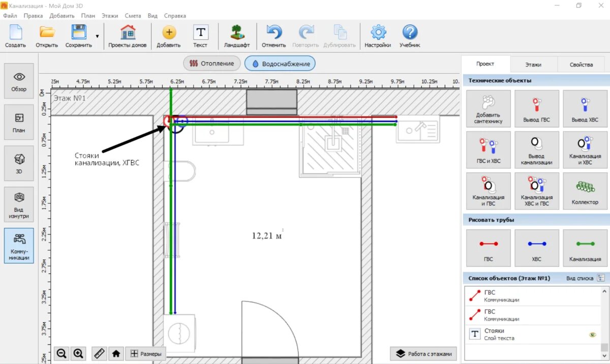Select the Текст tool
Image resolution: width=610 pixels, height=364 pixels.
[x=200, y=36]
